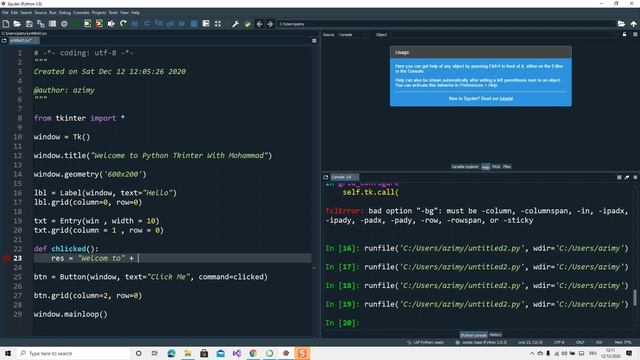Open the PYTHONPATH manager icon
Screen dimensions: 640x360
[247, 24]
